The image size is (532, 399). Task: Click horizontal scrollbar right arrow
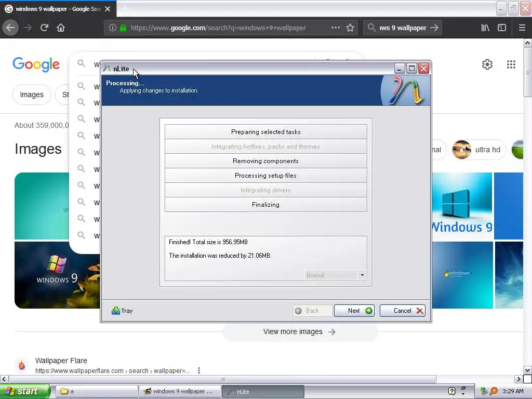pyautogui.click(x=518, y=379)
